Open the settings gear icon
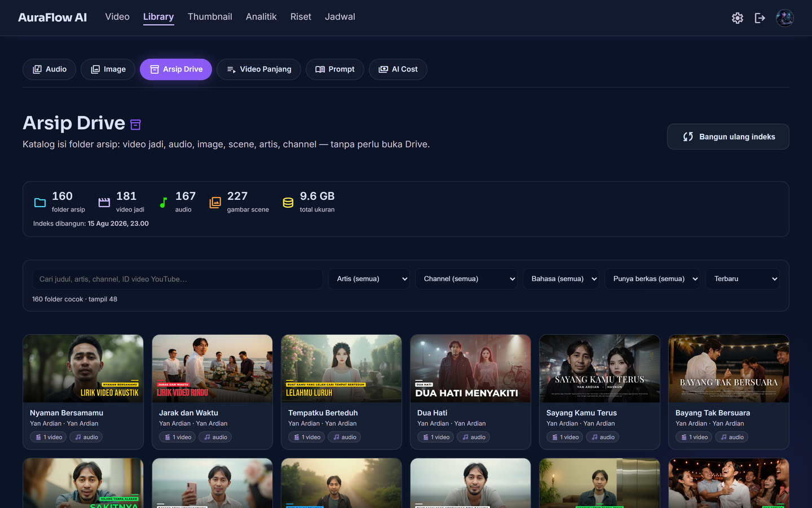812x508 pixels. click(x=738, y=18)
